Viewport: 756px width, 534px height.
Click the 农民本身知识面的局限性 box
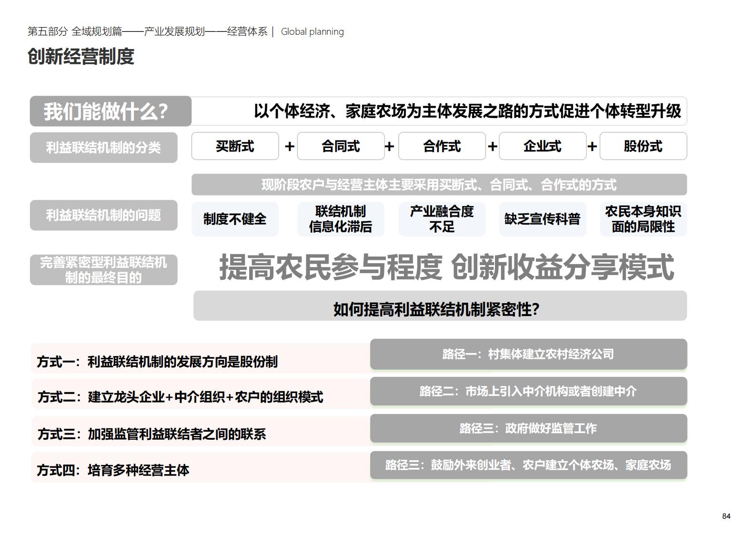coord(643,219)
